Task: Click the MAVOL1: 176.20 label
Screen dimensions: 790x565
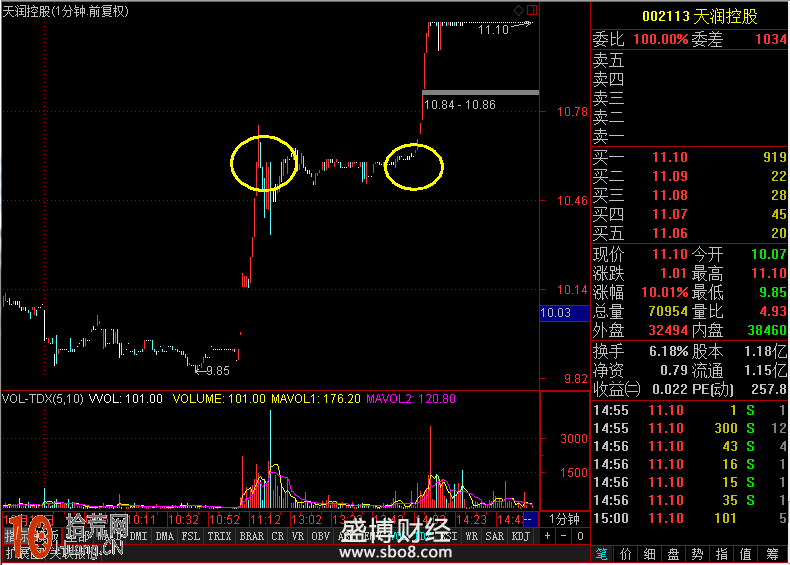Action: pyautogui.click(x=316, y=399)
